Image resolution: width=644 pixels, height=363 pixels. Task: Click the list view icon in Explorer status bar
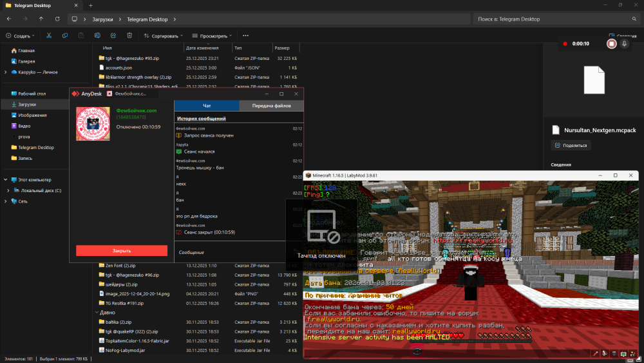(x=630, y=359)
